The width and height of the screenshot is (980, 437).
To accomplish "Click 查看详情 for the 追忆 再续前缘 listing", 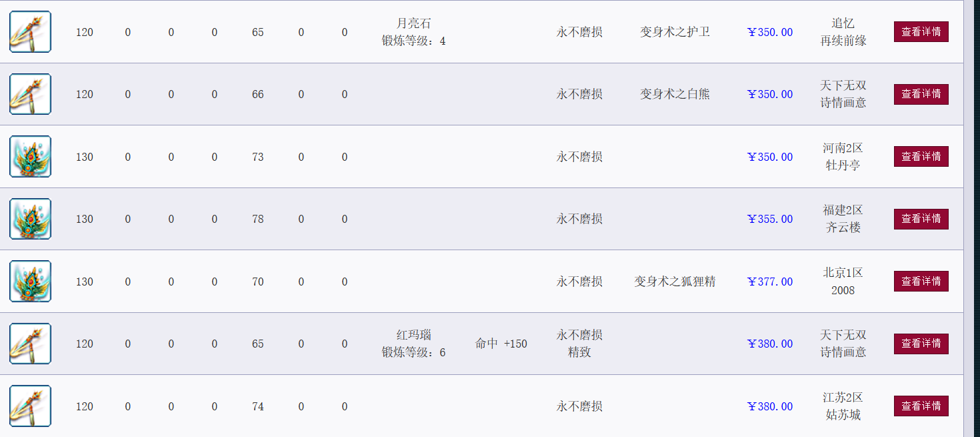I will (921, 31).
